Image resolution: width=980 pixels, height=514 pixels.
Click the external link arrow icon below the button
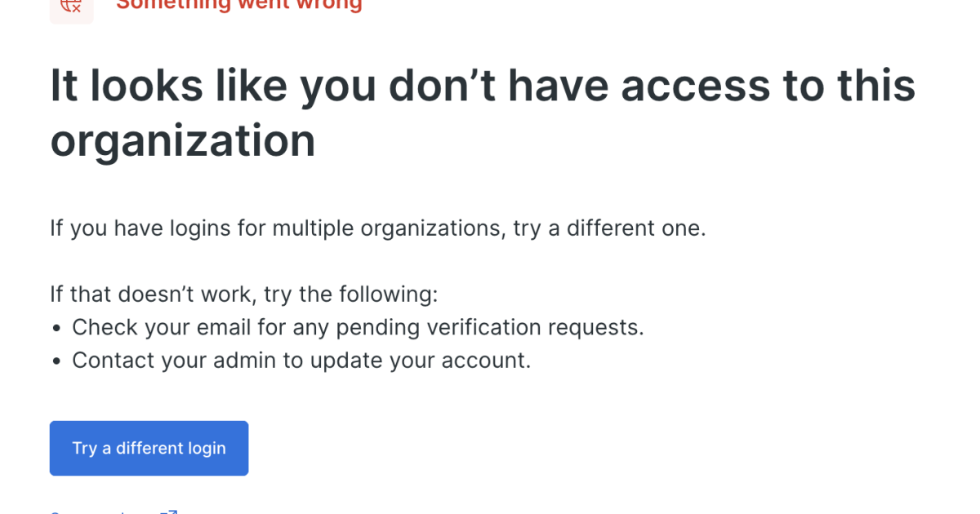click(x=168, y=511)
